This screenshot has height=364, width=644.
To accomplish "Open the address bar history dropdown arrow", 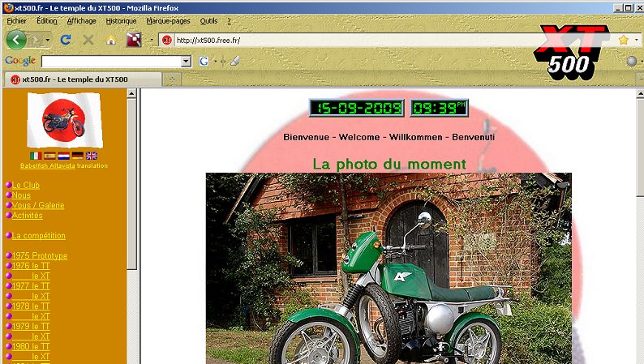I will 637,40.
